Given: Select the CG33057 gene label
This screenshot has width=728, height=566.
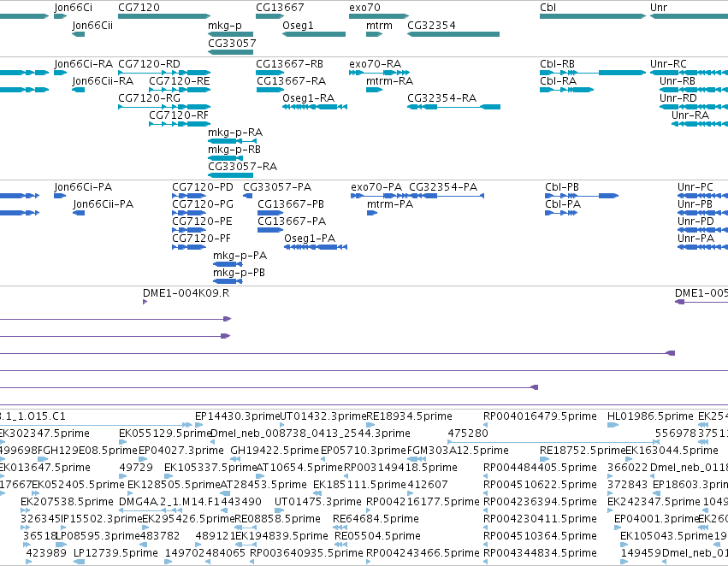Looking at the screenshot, I should point(232,43).
